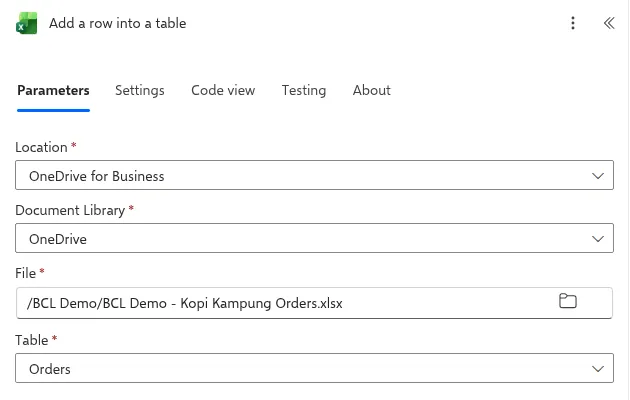This screenshot has height=400, width=630.
Task: Open the Testing tab
Action: [x=304, y=90]
